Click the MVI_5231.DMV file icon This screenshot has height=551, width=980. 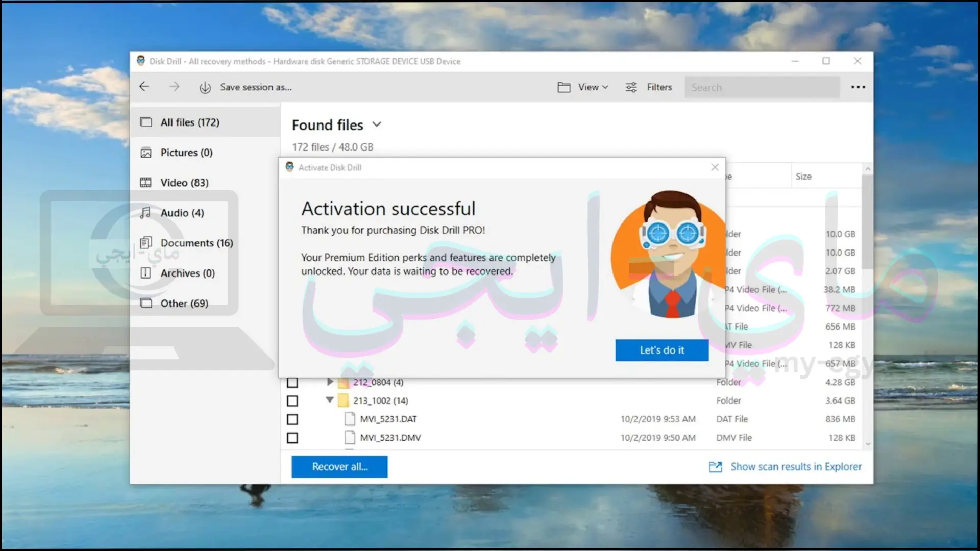[x=350, y=437]
